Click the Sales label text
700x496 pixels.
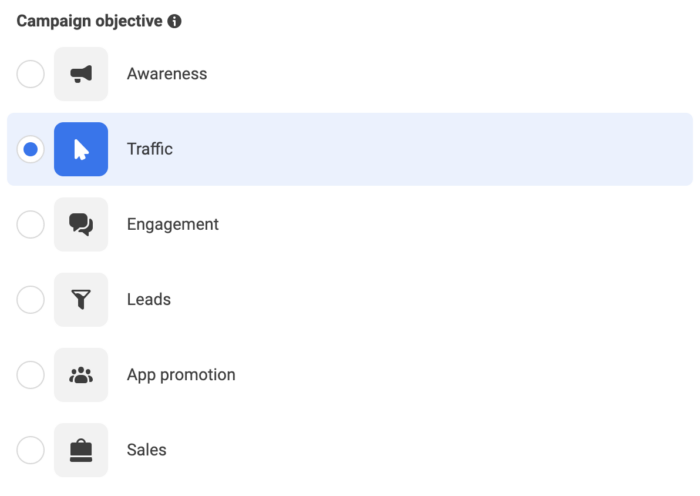[x=146, y=450]
